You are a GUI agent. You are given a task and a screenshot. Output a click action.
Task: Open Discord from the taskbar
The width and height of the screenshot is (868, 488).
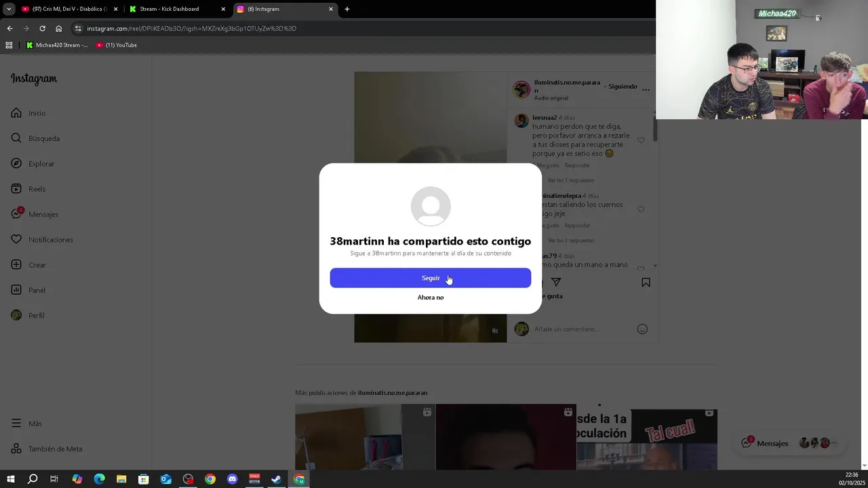[233, 479]
